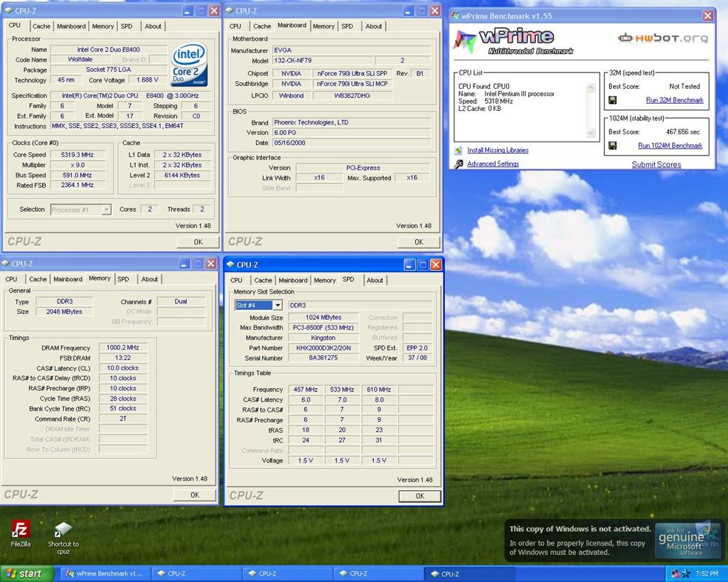Click the floppy save icon for 32M score
Image resolution: width=728 pixels, height=582 pixels.
coord(613,100)
